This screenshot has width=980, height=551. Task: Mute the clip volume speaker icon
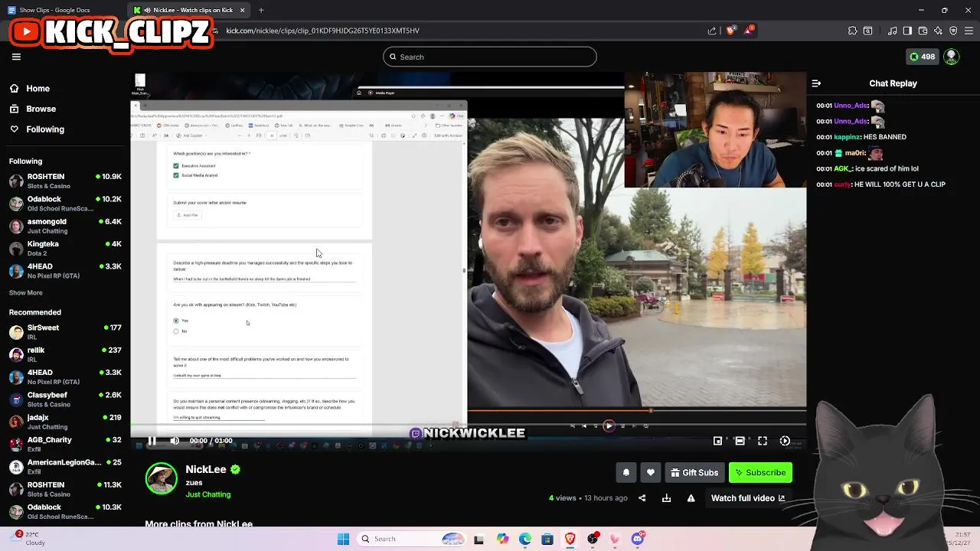click(x=175, y=441)
